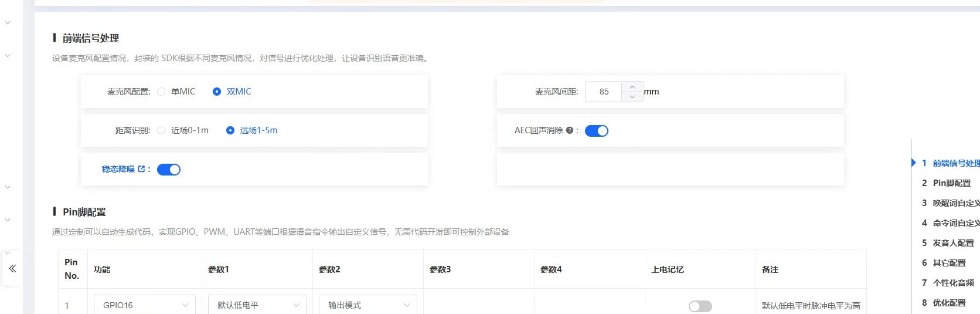Open the 稳态降噪 external link icon
Screen dimensions: 980x314
pos(141,169)
